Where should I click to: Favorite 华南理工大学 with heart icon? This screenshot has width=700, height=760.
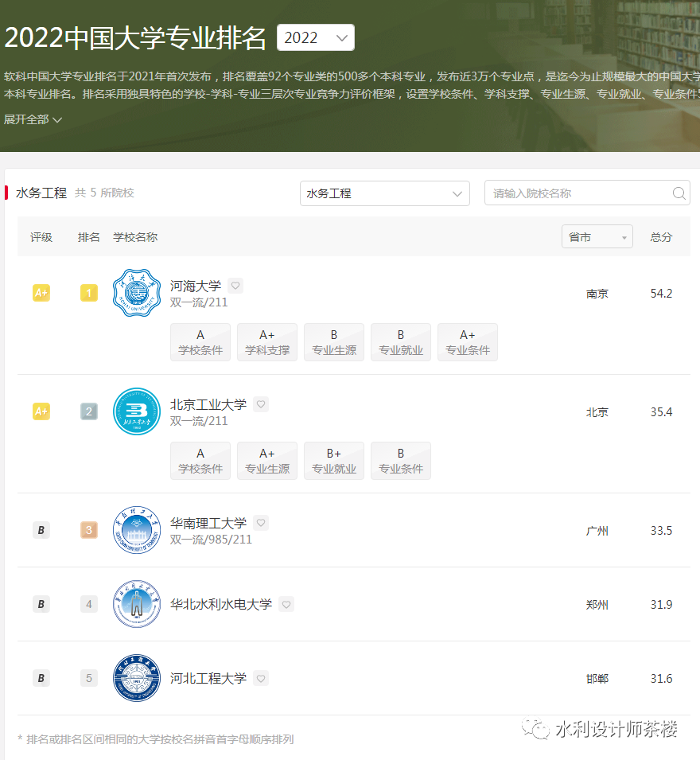coord(261,523)
